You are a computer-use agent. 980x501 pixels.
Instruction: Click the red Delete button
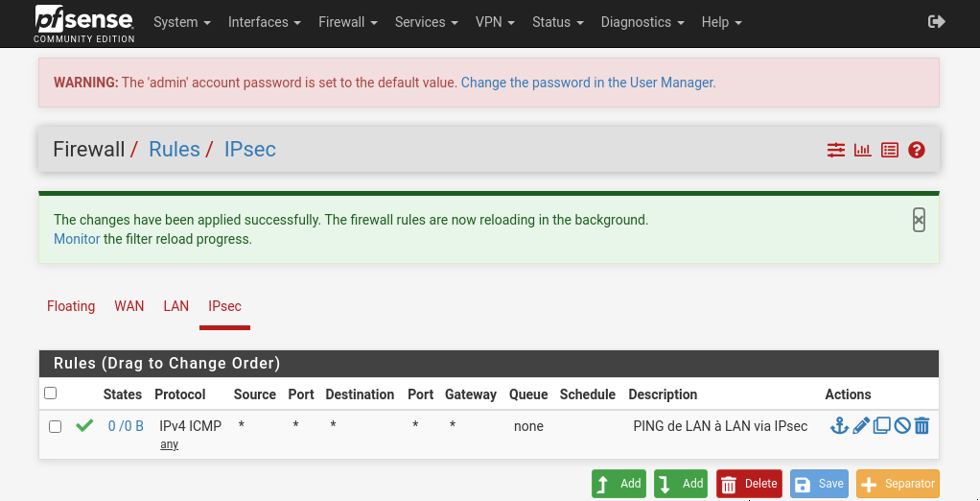749,484
